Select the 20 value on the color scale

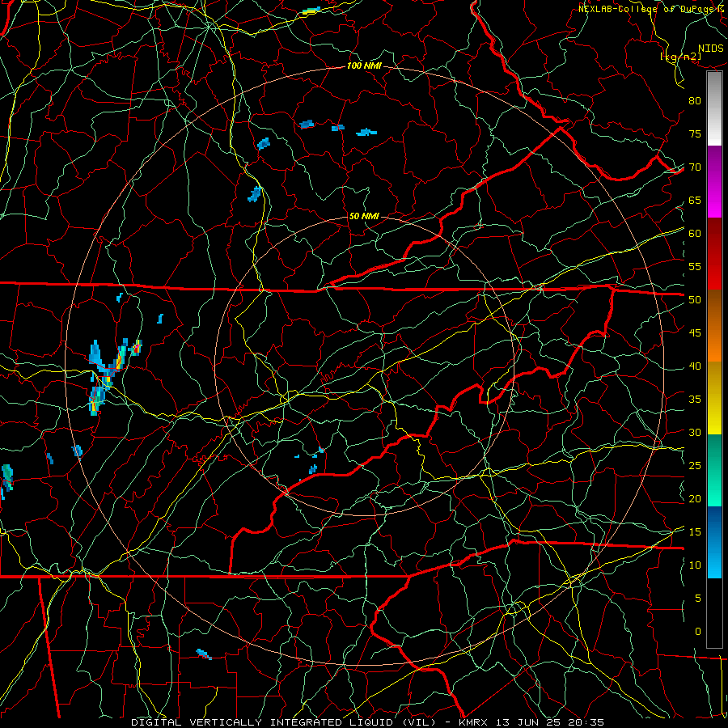[x=695, y=499]
